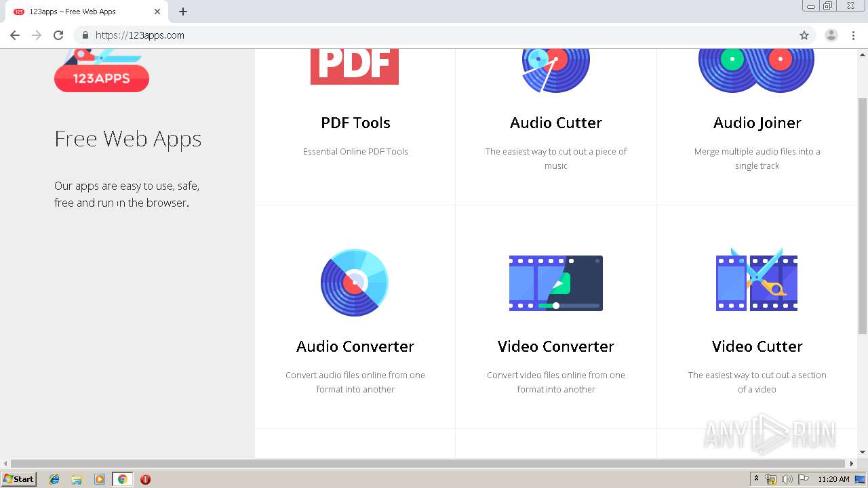Open the Audio Joiner double-disc icon

point(757,70)
